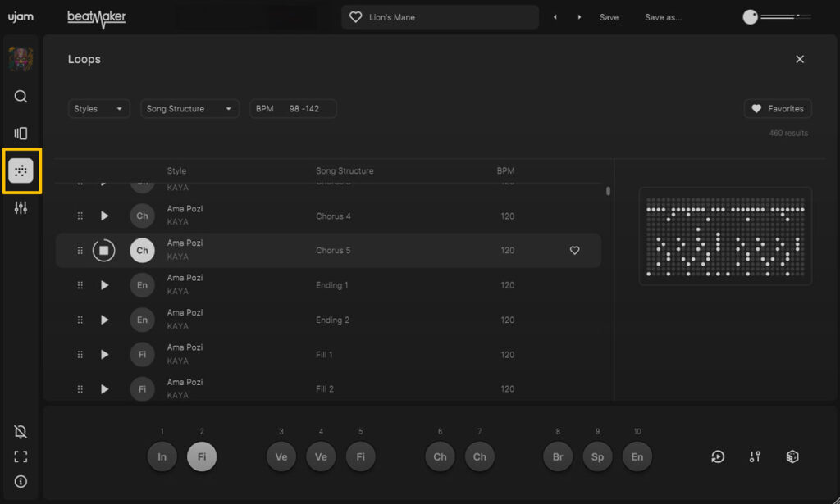The width and height of the screenshot is (840, 504).
Task: Favorite the Chorus 5 loop with heart
Action: coord(574,251)
